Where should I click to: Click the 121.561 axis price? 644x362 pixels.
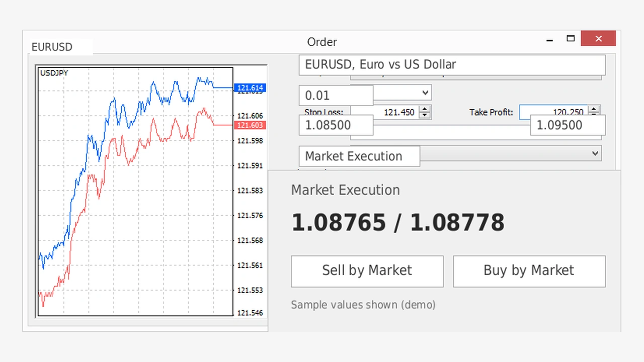[250, 265]
